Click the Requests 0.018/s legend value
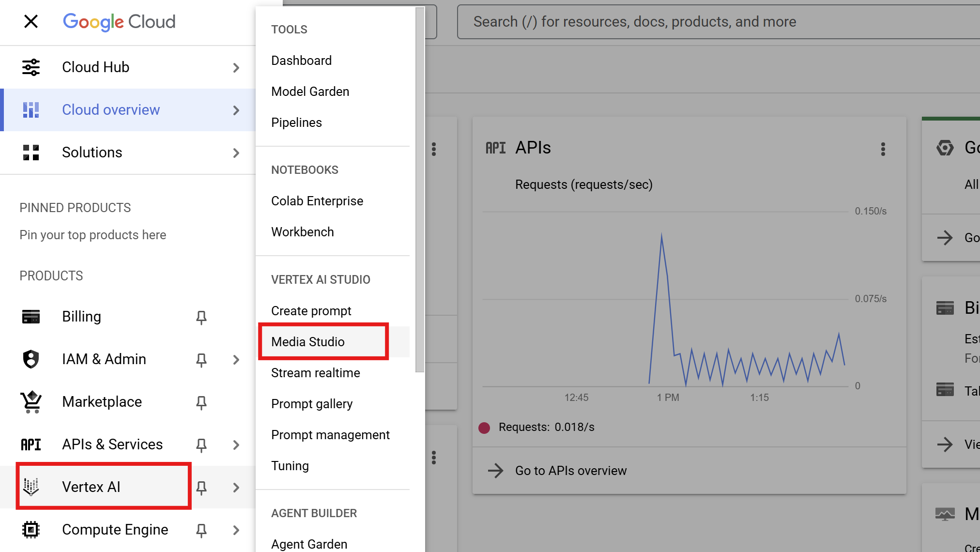The width and height of the screenshot is (980, 552). (547, 427)
